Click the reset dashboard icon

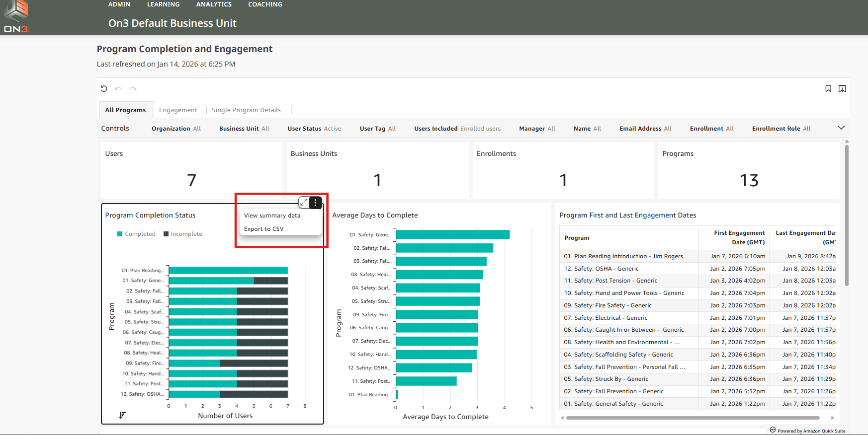tap(104, 89)
